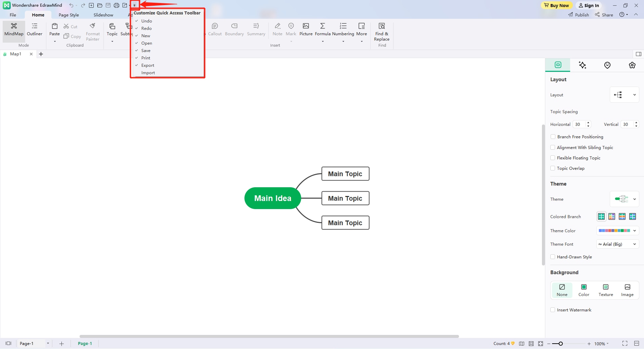Save the document via quick access icon

108,5
